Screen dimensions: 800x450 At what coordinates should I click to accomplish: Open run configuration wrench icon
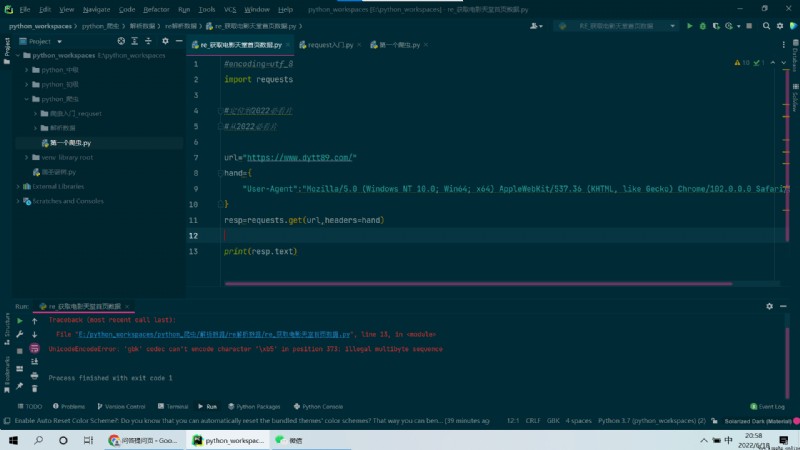(19, 334)
